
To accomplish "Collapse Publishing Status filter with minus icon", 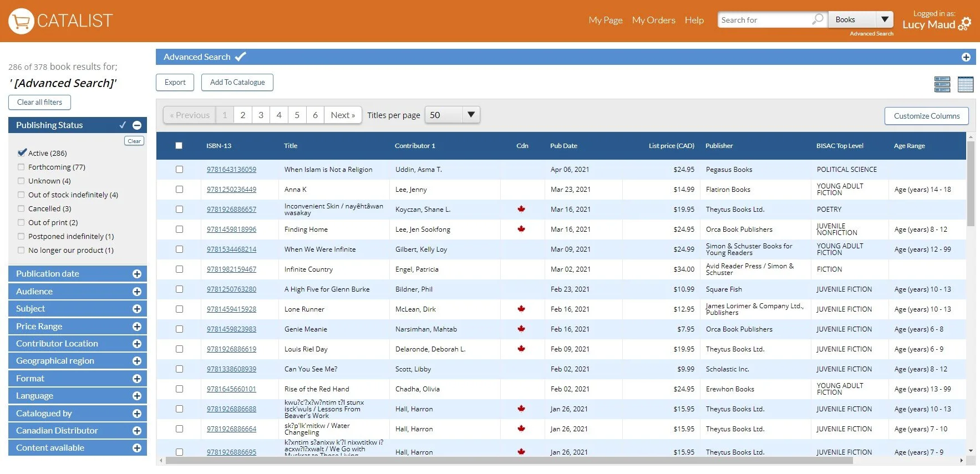I will pos(137,125).
